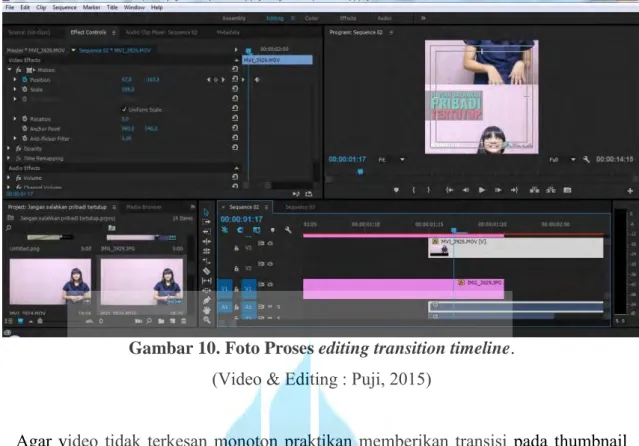639x446 pixels.
Task: Toggle V1 source patching button
Action: (x=225, y=288)
